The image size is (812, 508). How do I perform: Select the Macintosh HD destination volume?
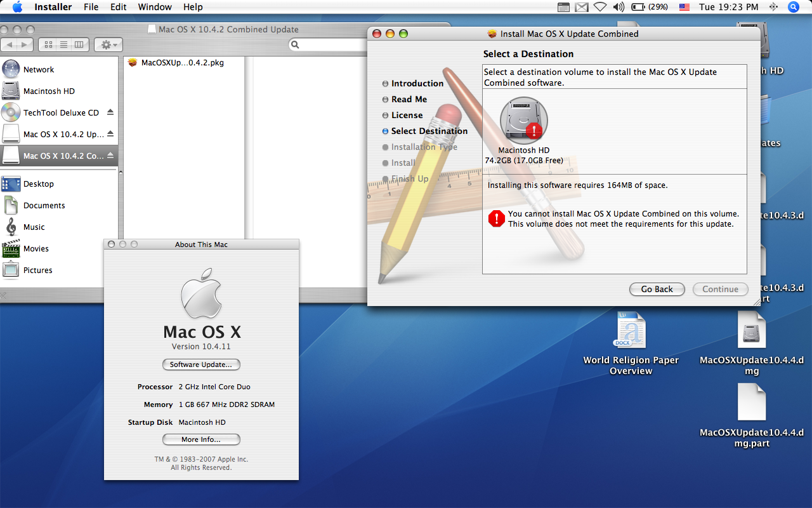524,130
